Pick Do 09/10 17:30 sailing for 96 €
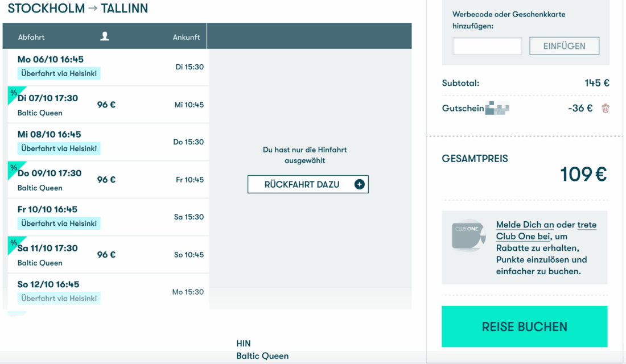The image size is (626, 364). click(108, 180)
